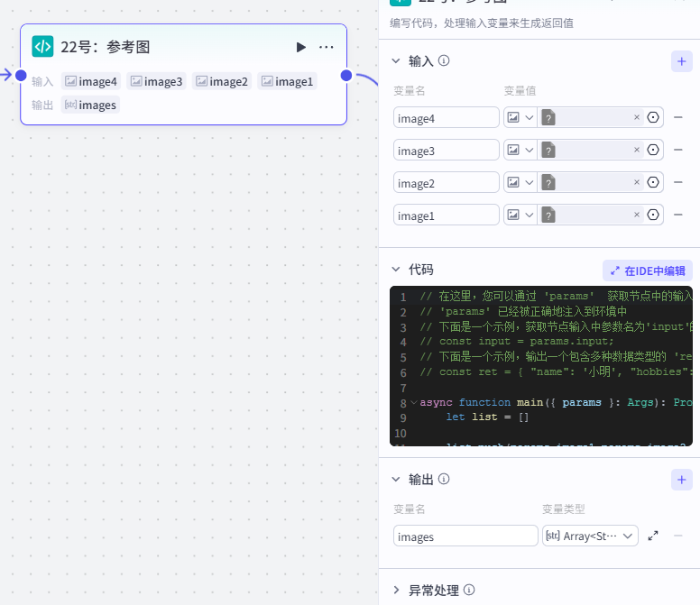Show info tooltip next to 异常处理
Image resolution: width=700 pixels, height=605 pixels.
click(x=469, y=590)
